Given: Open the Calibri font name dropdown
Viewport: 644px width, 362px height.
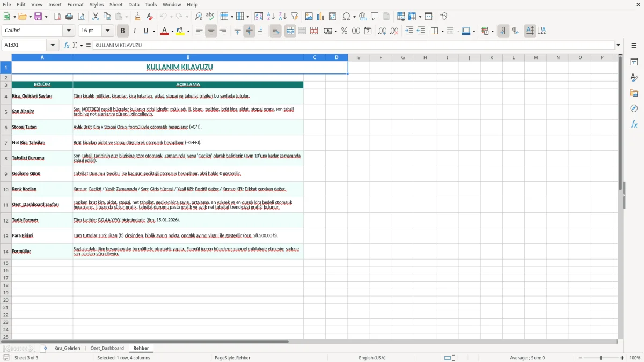Looking at the screenshot, I should (x=68, y=31).
